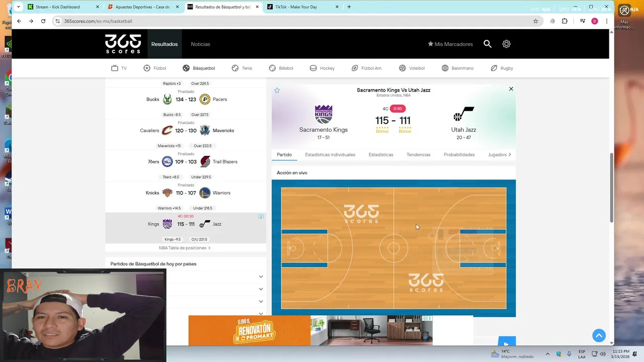Select the Rugby icon

[x=494, y=68]
